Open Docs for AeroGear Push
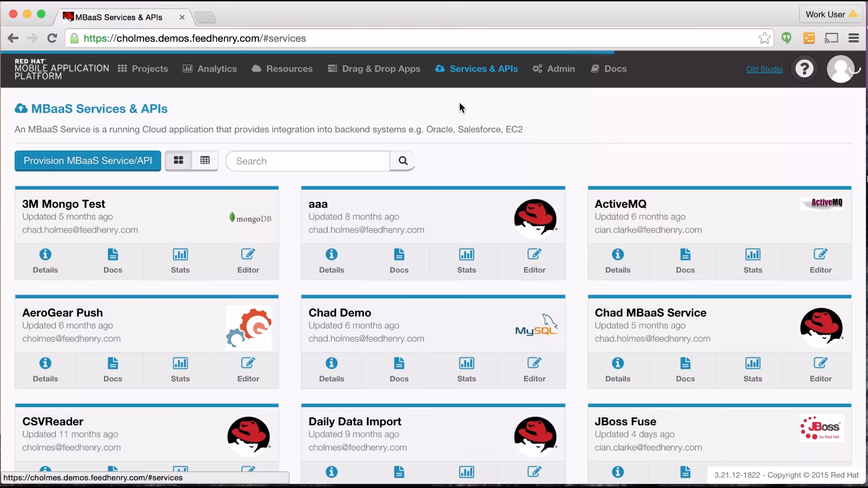 click(x=113, y=371)
